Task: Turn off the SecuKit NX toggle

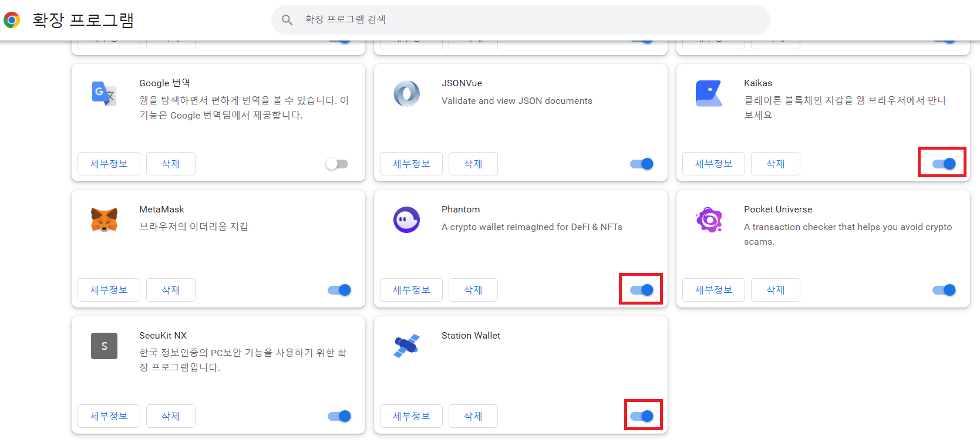Action: coord(339,416)
